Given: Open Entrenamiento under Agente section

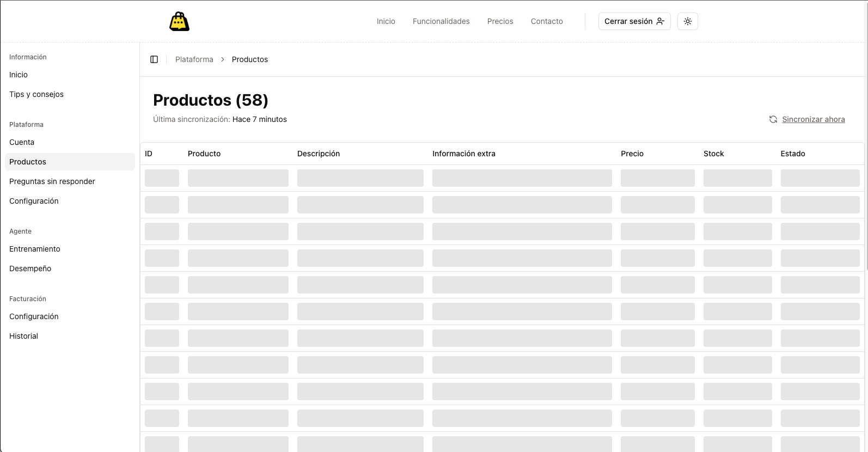Looking at the screenshot, I should (x=35, y=249).
